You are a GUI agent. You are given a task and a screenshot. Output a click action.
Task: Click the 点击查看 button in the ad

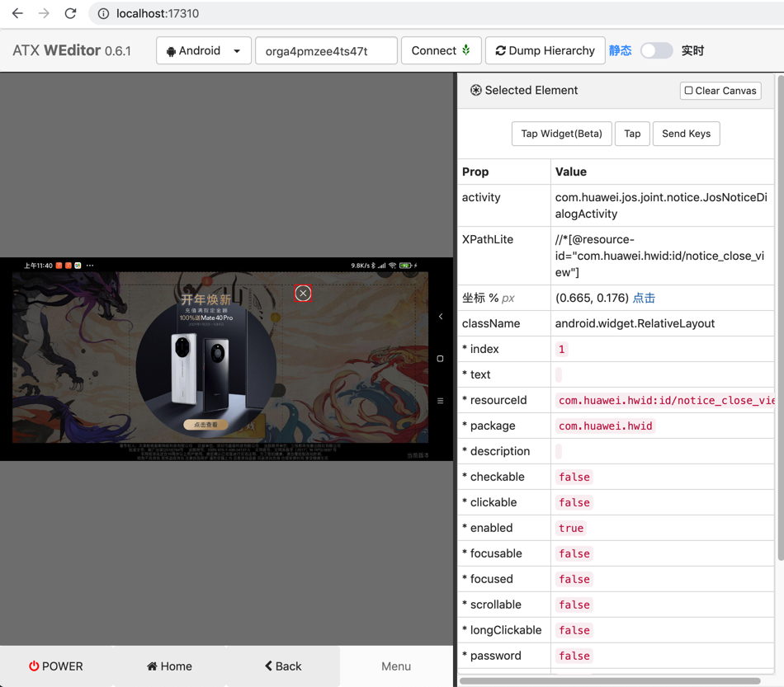pos(206,425)
